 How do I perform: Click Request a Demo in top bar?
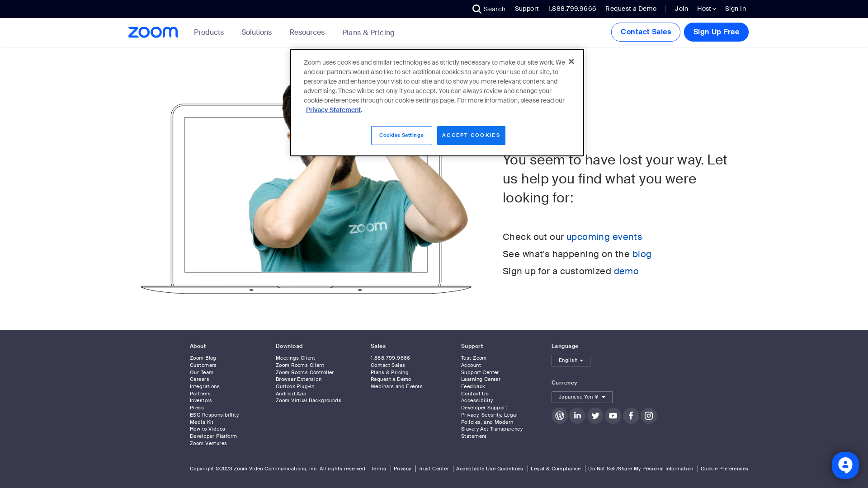(631, 9)
